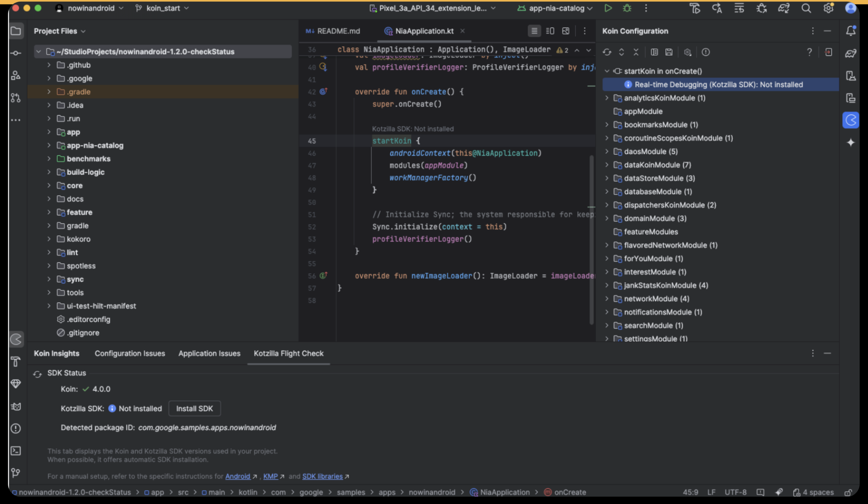Open Device Manager on right sidebar
Image resolution: width=868 pixels, height=504 pixels.
(850, 76)
